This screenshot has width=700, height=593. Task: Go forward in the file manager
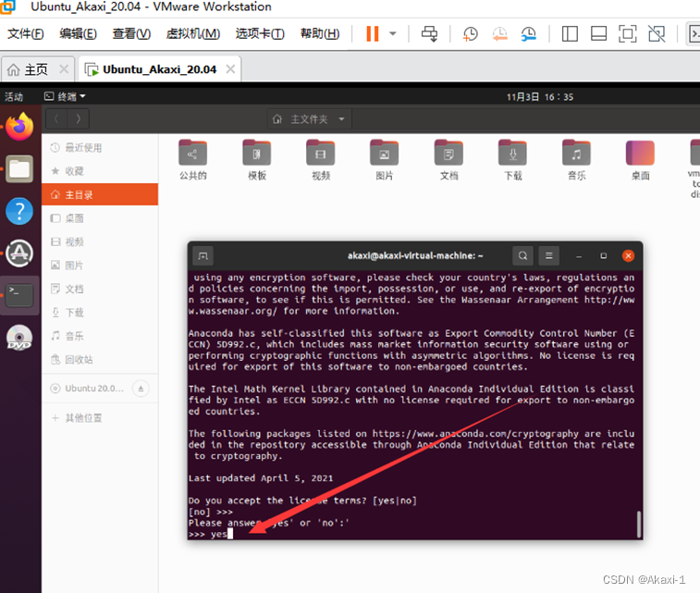tap(79, 118)
